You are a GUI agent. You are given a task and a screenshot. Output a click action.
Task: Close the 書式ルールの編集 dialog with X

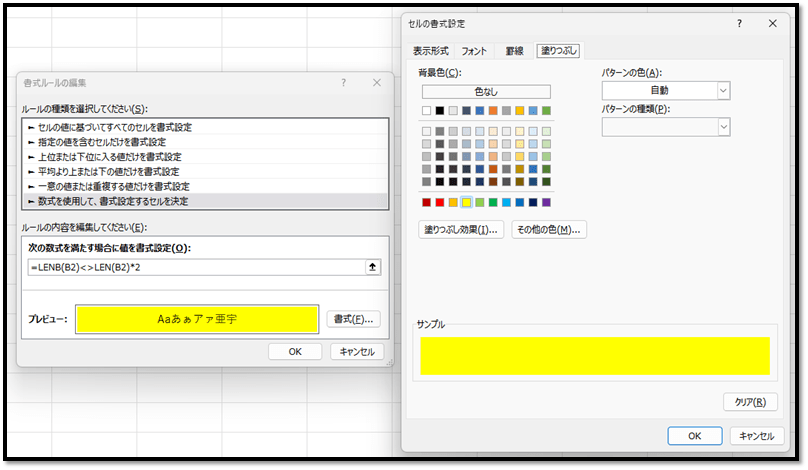376,83
